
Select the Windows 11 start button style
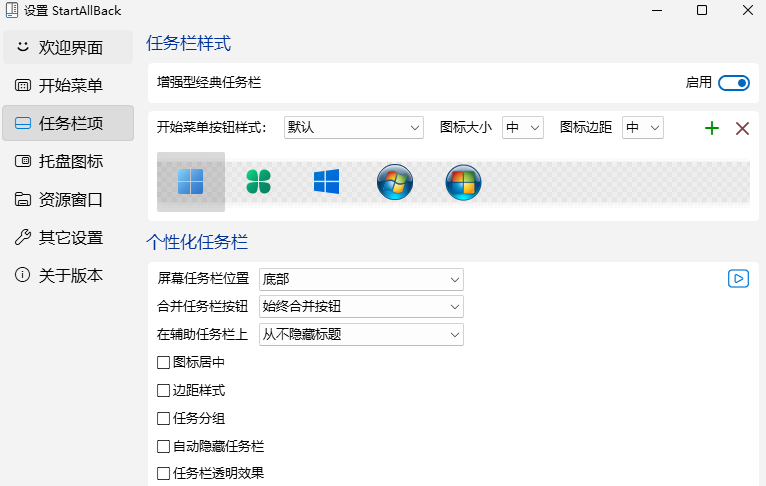tap(190, 182)
